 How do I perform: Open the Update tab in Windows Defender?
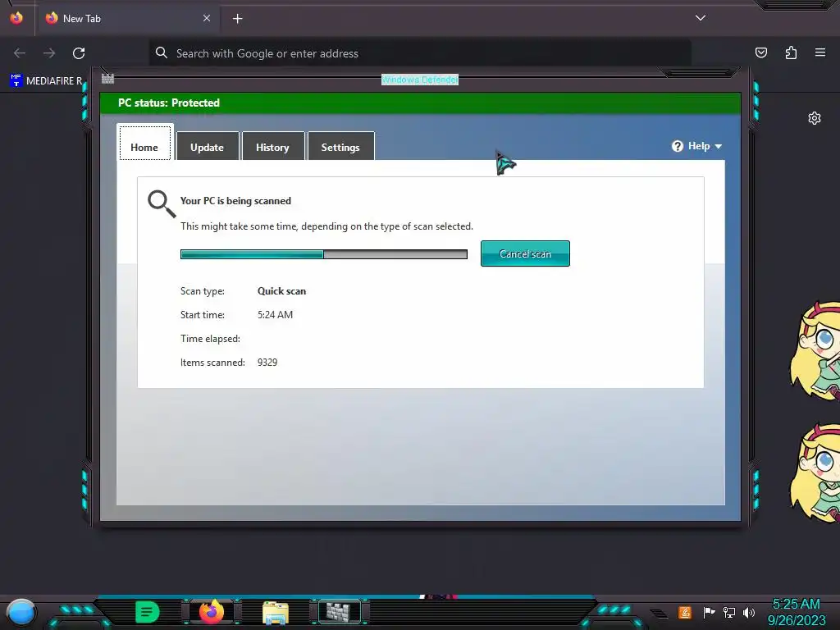pyautogui.click(x=208, y=146)
